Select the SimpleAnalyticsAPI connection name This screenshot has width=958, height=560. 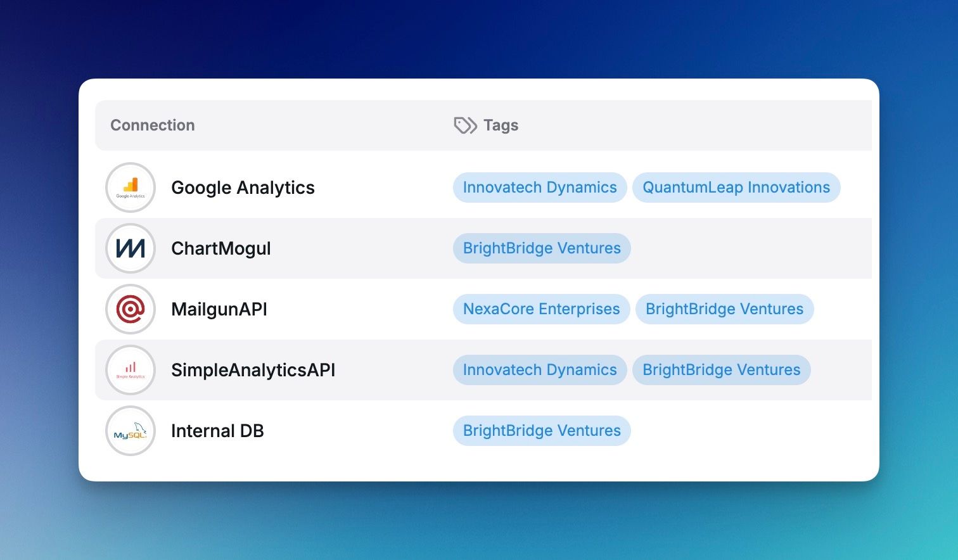click(x=253, y=370)
